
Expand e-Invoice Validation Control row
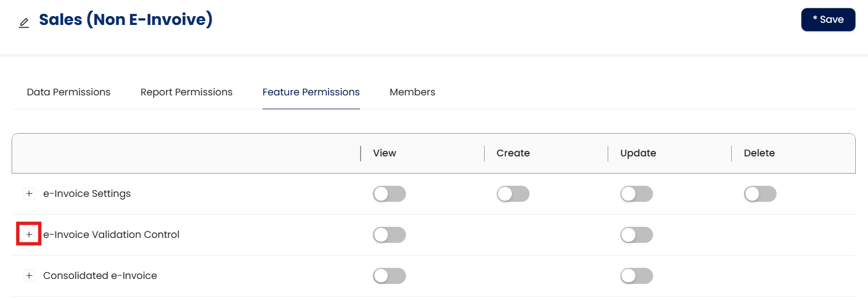click(x=29, y=235)
